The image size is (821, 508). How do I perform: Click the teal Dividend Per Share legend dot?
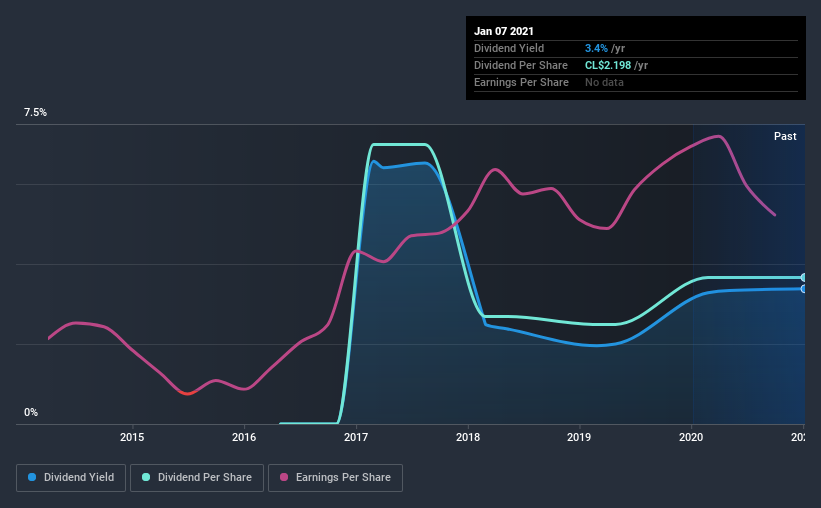(146, 477)
